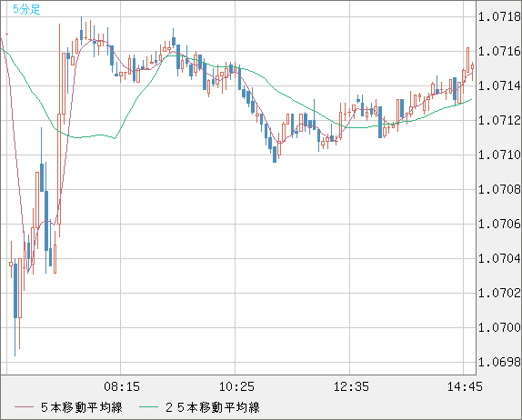Click the 1.0706 price axis label

tap(499, 224)
